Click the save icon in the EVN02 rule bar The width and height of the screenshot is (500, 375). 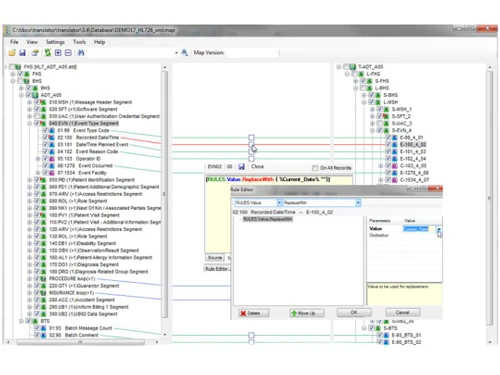(x=242, y=166)
